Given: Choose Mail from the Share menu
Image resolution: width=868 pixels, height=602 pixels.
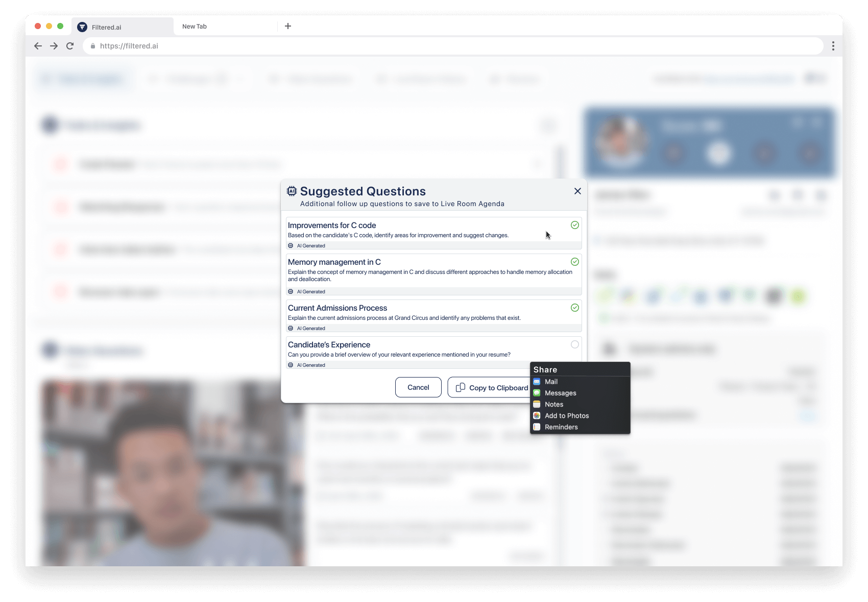Looking at the screenshot, I should 551,382.
